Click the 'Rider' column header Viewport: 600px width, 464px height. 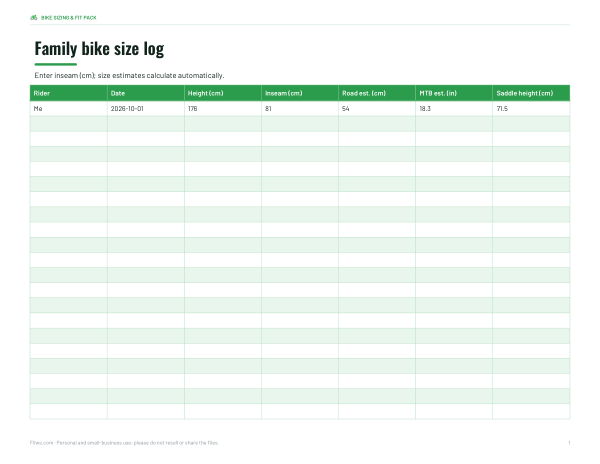pyautogui.click(x=68, y=93)
